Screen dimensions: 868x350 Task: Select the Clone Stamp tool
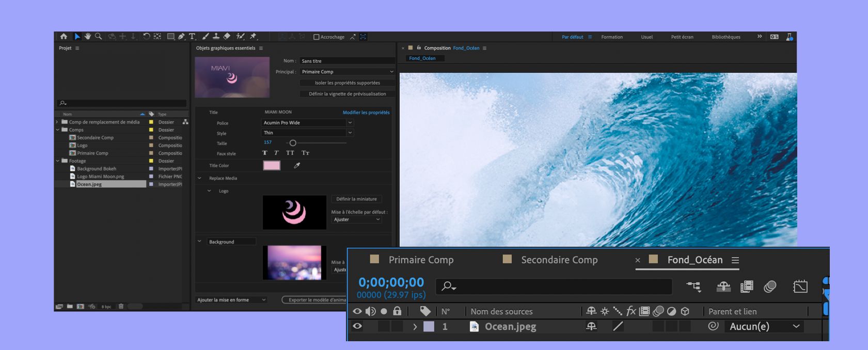(x=216, y=37)
